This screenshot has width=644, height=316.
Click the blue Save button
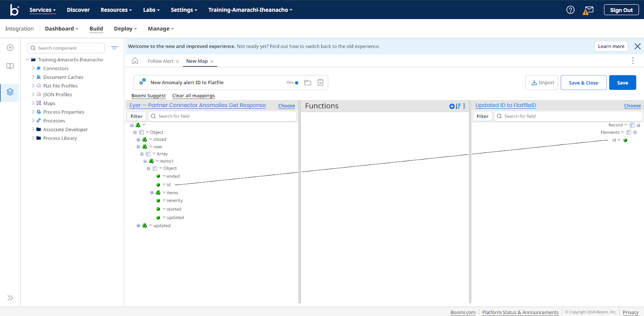click(x=622, y=83)
